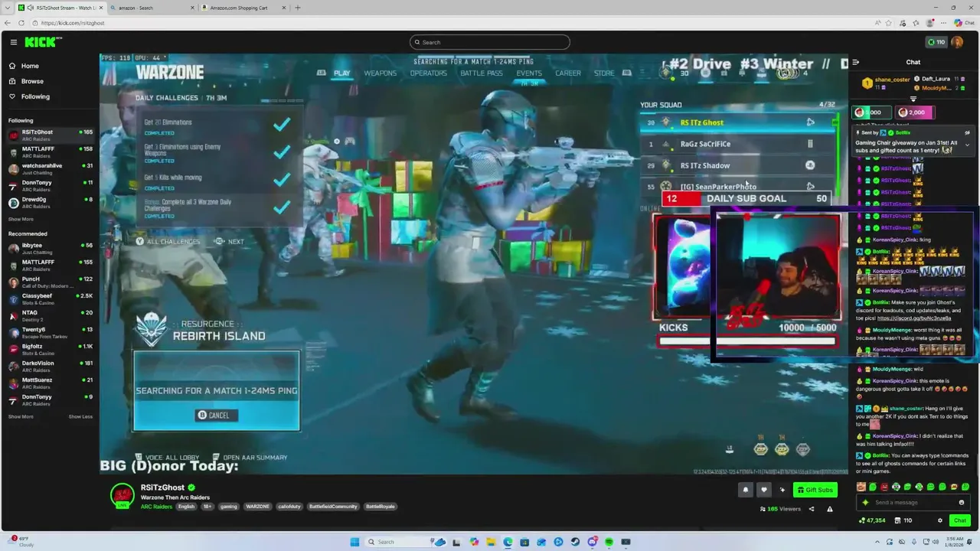This screenshot has height=551, width=980.
Task: Open NTAG recommended channel
Action: [x=51, y=315]
